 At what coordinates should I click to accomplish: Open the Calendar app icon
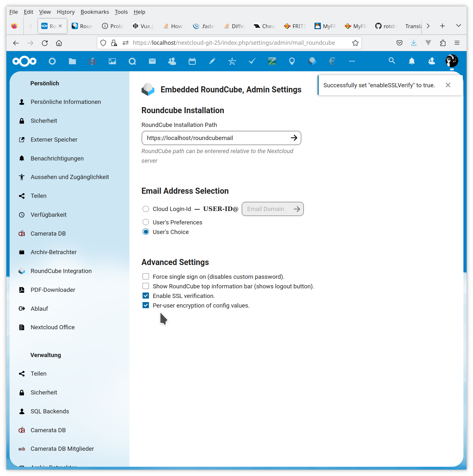[x=192, y=61]
